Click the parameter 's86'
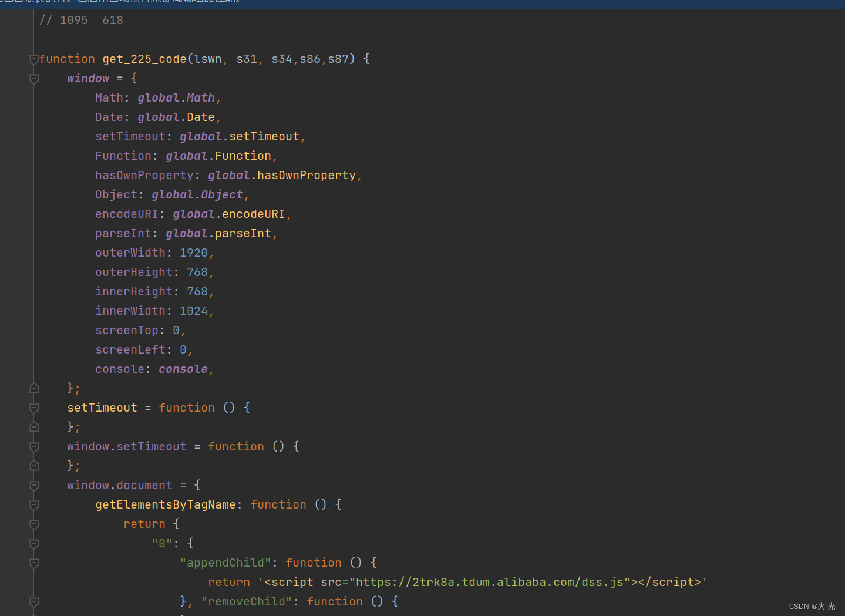 tap(310, 59)
